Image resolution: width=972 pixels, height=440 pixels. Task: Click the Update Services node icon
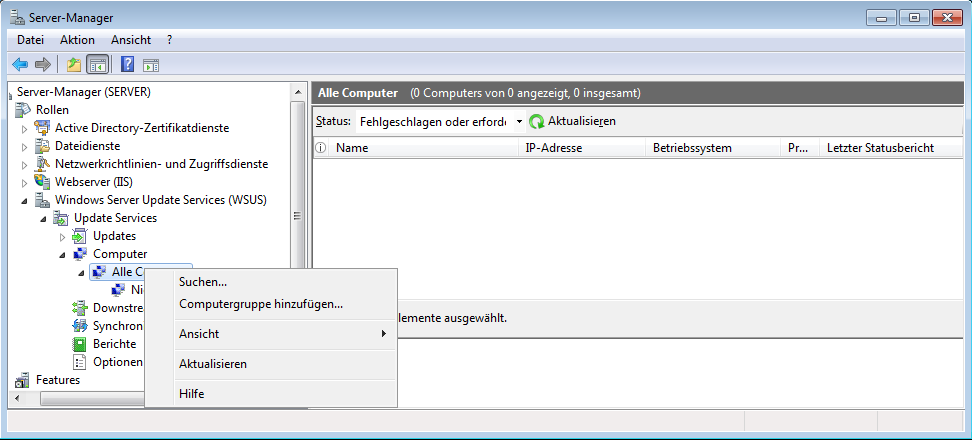click(x=61, y=218)
